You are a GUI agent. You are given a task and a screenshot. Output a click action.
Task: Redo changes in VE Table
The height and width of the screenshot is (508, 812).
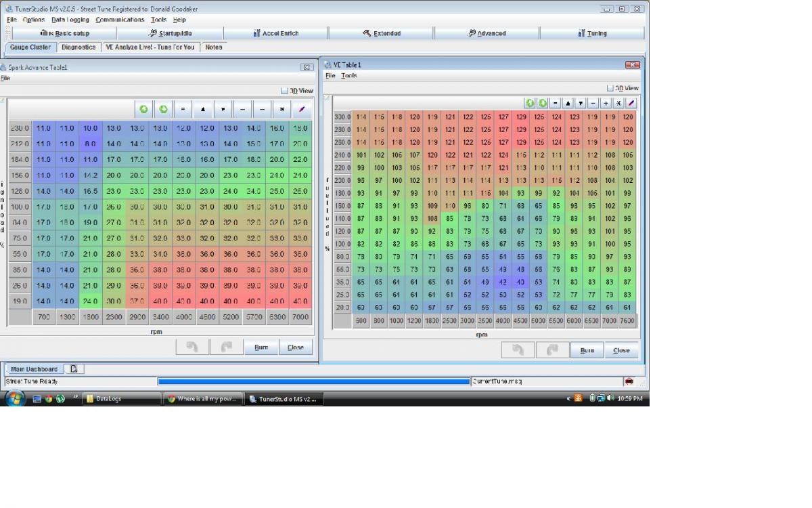[552, 350]
